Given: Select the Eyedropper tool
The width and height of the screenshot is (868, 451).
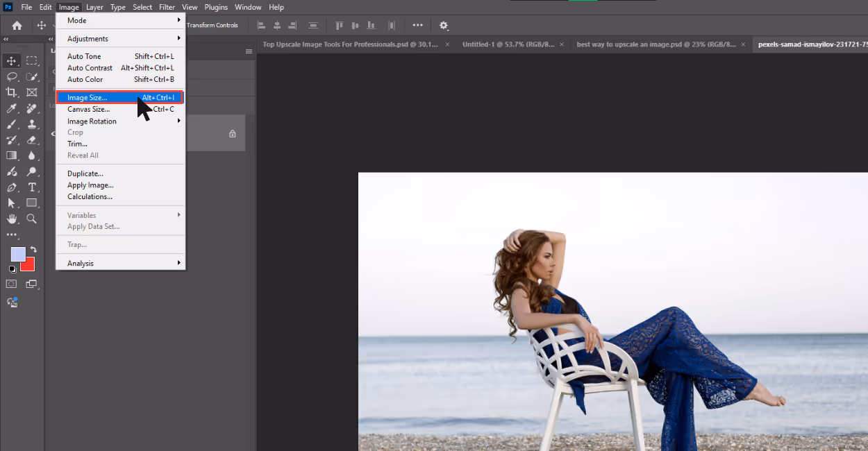Looking at the screenshot, I should [x=12, y=108].
